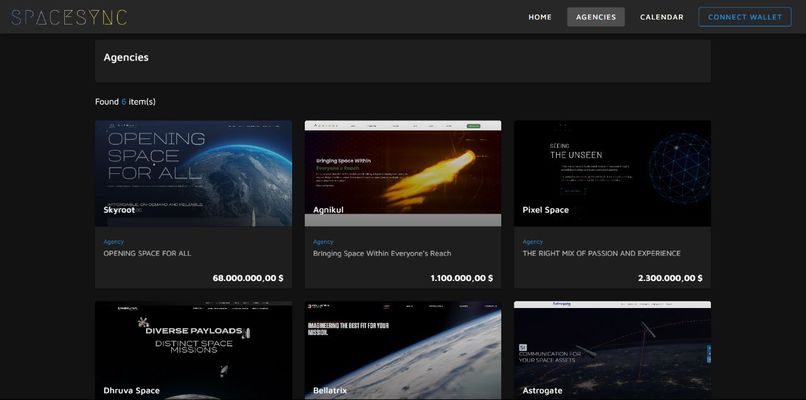Image resolution: width=806 pixels, height=400 pixels.
Task: Open the Agnikul agency thumbnail
Action: pos(403,173)
